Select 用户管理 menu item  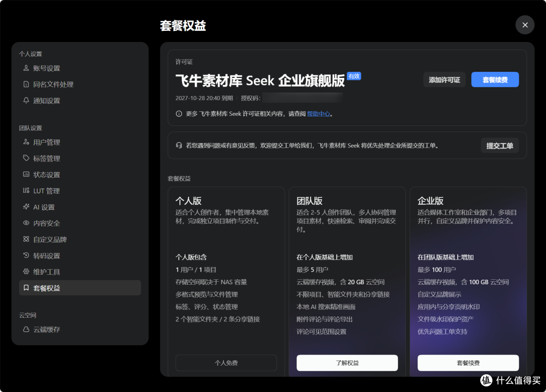click(x=47, y=142)
